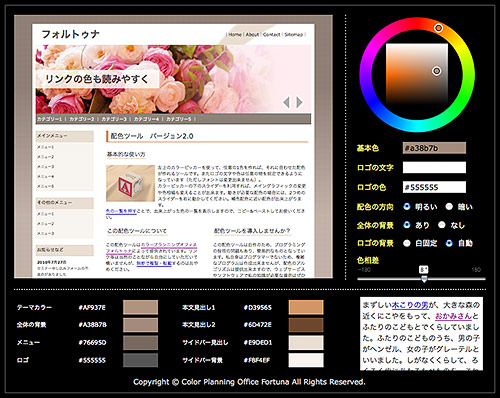Click the サイドバー背景 swatch #F8F4EF

click(306, 360)
